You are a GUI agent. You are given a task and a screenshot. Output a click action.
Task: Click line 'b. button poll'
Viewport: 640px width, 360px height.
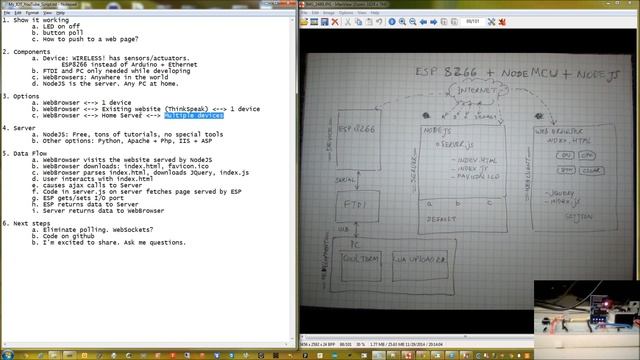(x=57, y=33)
